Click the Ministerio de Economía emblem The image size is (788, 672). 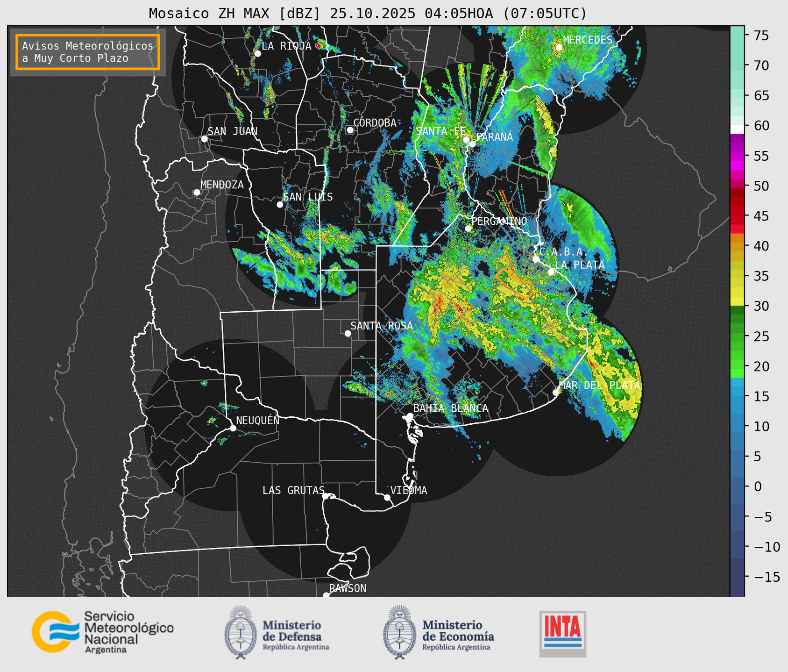point(399,632)
